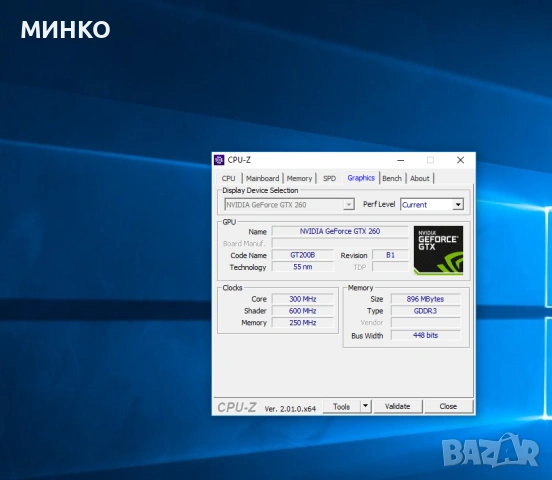Click the Shader clock value 600 MHz
The width and height of the screenshot is (552, 480).
point(302,311)
